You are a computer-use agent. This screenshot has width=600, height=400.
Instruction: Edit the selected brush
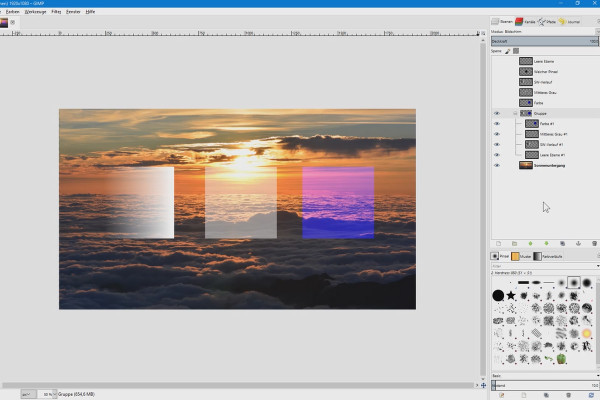click(501, 395)
